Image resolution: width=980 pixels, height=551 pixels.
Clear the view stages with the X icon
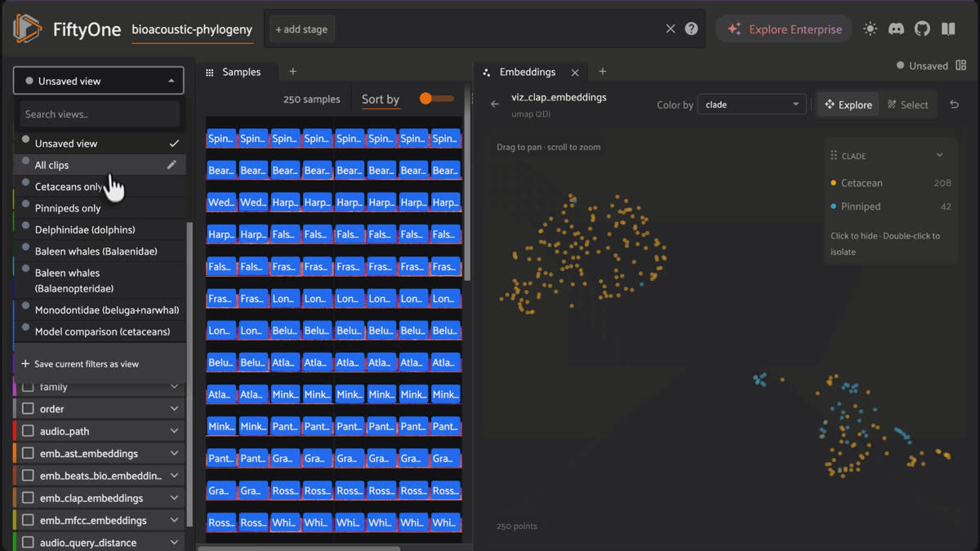pyautogui.click(x=670, y=29)
